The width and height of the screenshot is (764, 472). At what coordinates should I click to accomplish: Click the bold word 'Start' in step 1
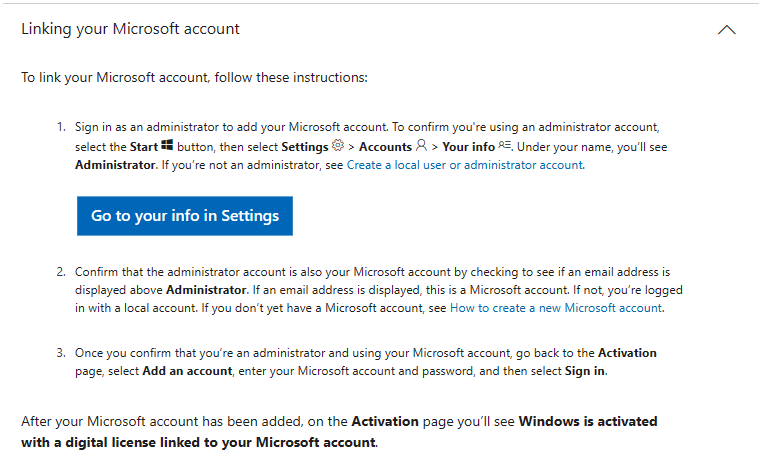[x=144, y=147]
